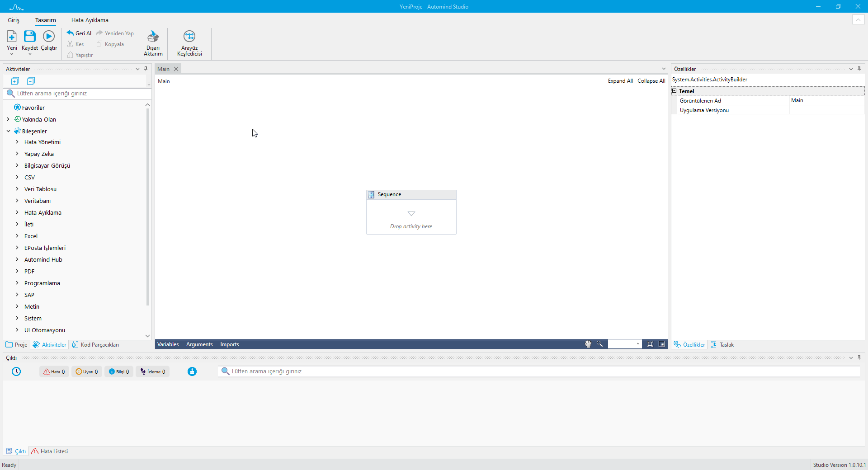Toggle the Bilgi info filter
This screenshot has width=868, height=470.
119,371
